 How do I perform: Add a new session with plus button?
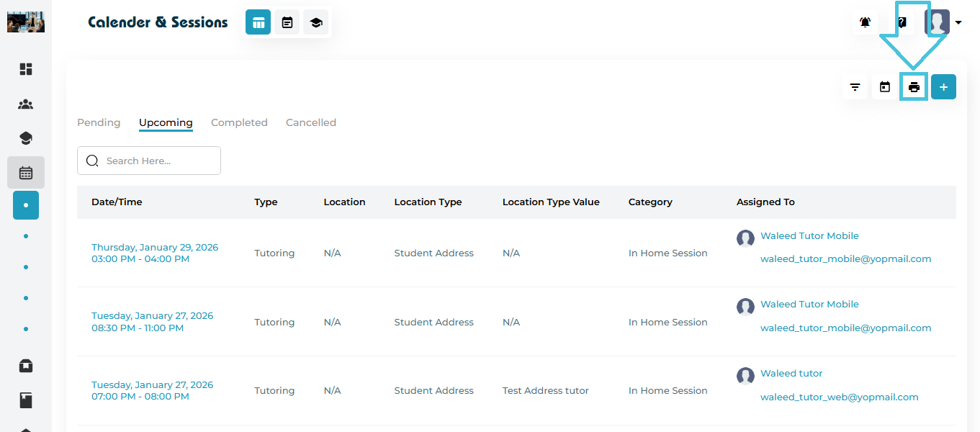click(943, 87)
